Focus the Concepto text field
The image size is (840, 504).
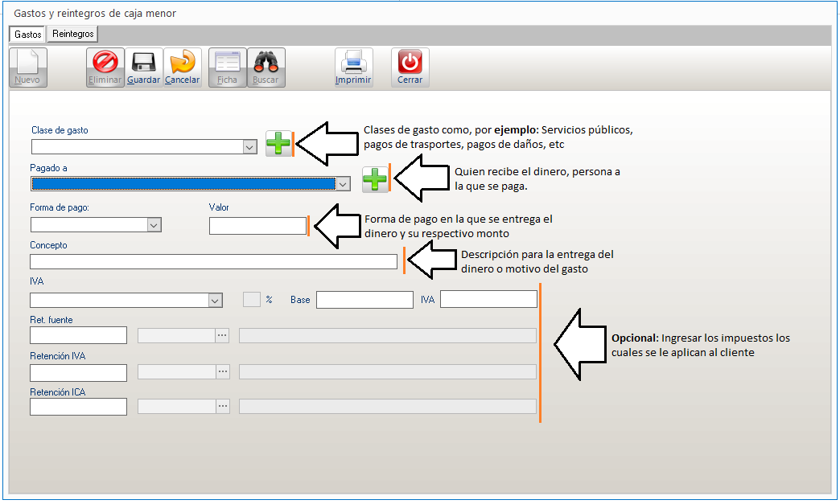point(213,261)
